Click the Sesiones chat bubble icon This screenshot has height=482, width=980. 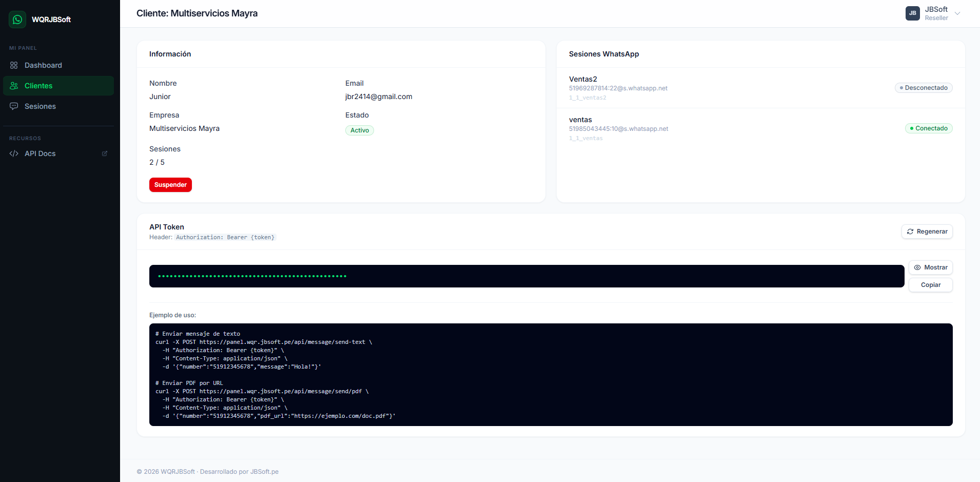click(14, 106)
